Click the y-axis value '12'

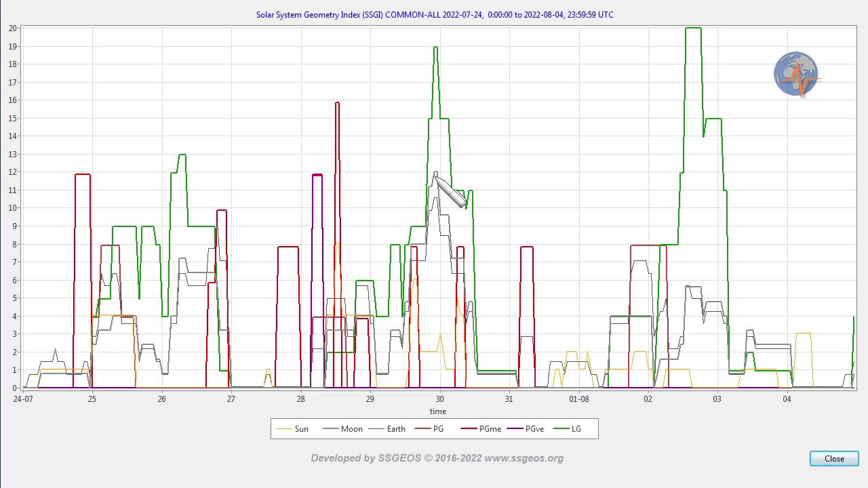coord(12,172)
